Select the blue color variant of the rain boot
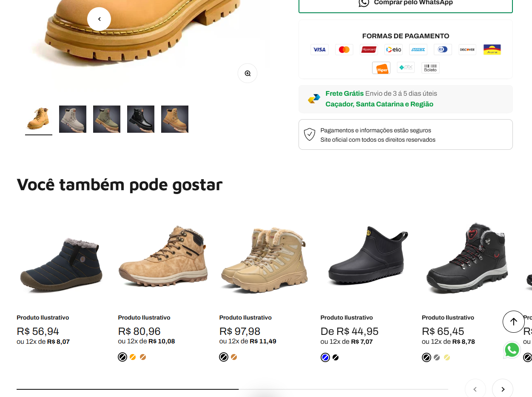 pyautogui.click(x=325, y=357)
